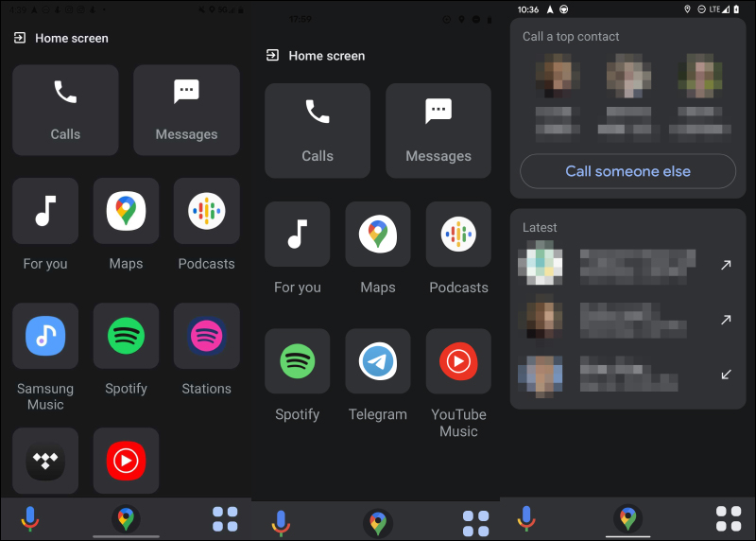
Task: Open app grid launcher in right screen
Action: tap(729, 519)
